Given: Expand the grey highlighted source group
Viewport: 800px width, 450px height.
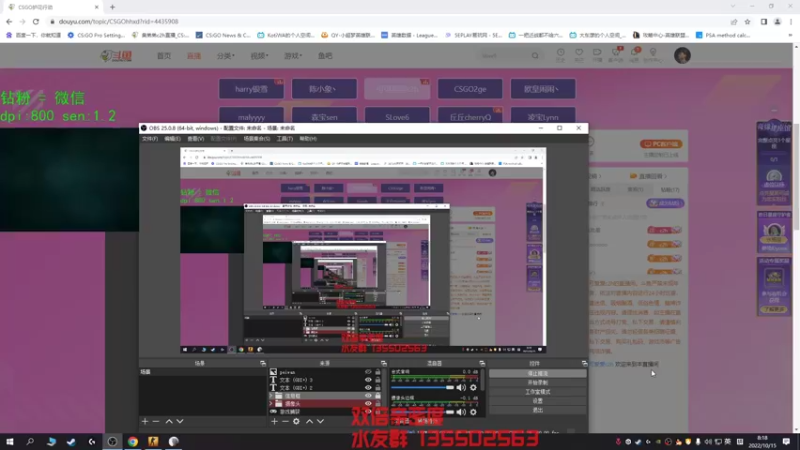Looking at the screenshot, I should [x=271, y=395].
